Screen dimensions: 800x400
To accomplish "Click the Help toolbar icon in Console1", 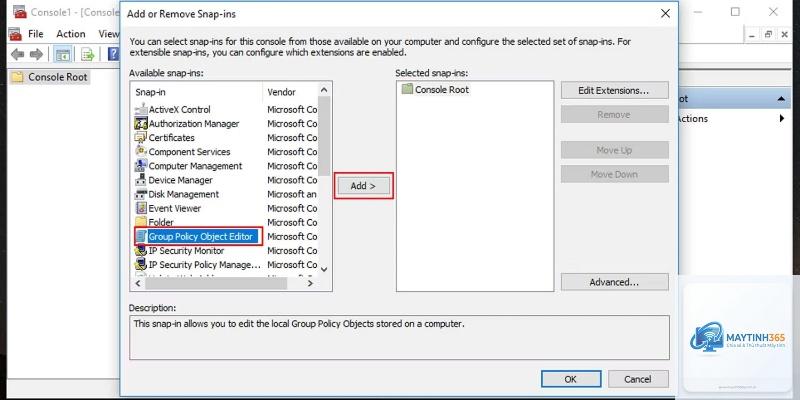I will [x=113, y=55].
